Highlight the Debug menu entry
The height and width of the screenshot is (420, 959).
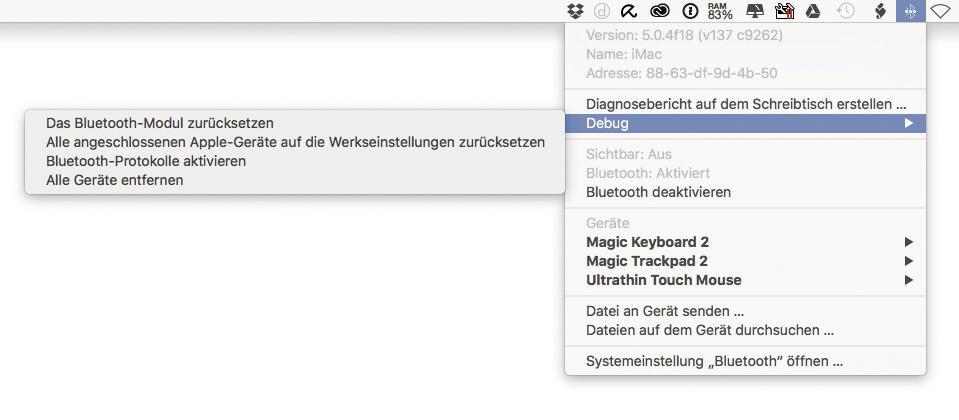[x=746, y=123]
